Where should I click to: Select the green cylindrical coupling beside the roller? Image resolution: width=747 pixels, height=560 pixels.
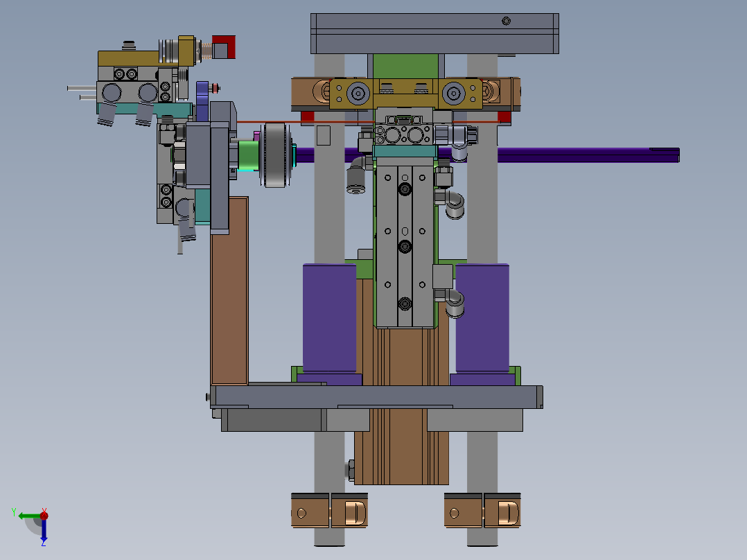pos(248,155)
